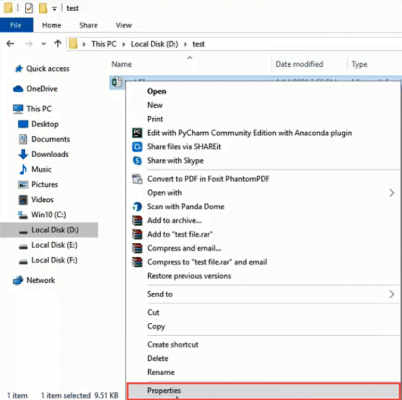Image resolution: width=402 pixels, height=400 pixels.
Task: Click the Properties quick access toolbar icon
Action: [x=29, y=8]
